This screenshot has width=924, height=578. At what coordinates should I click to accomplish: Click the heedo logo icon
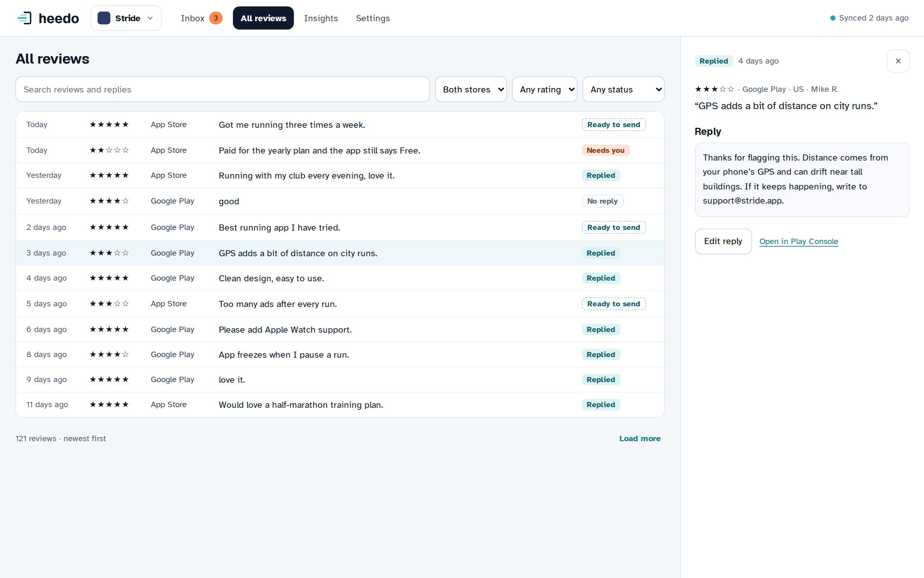pyautogui.click(x=24, y=18)
